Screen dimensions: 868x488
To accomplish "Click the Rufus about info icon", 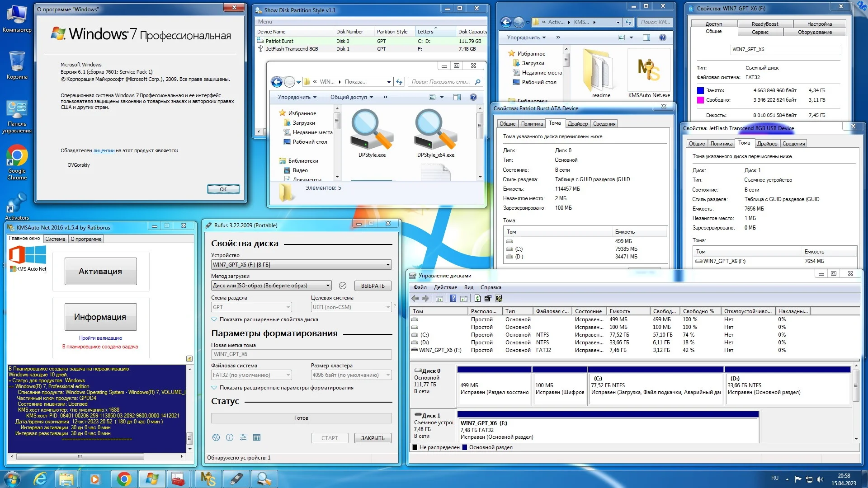I will point(230,437).
